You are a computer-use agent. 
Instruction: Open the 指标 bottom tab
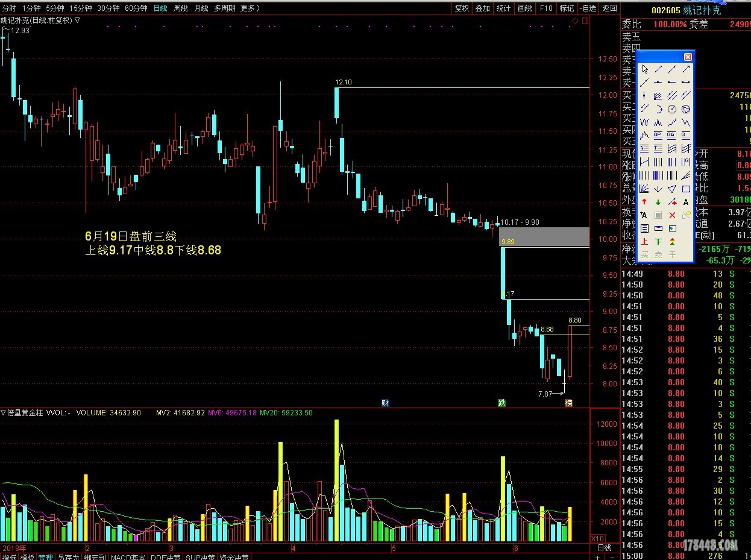[9, 557]
